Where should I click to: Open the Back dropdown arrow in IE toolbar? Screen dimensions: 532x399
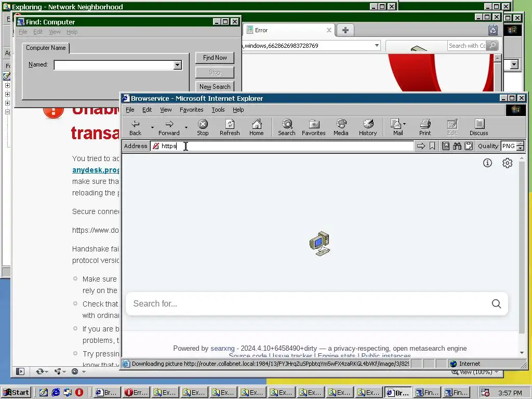tap(152, 128)
